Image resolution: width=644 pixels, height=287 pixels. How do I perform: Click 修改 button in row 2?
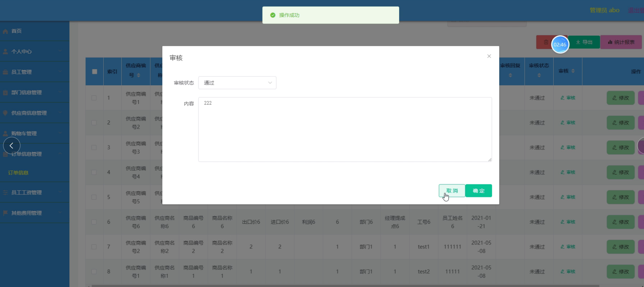pyautogui.click(x=620, y=123)
